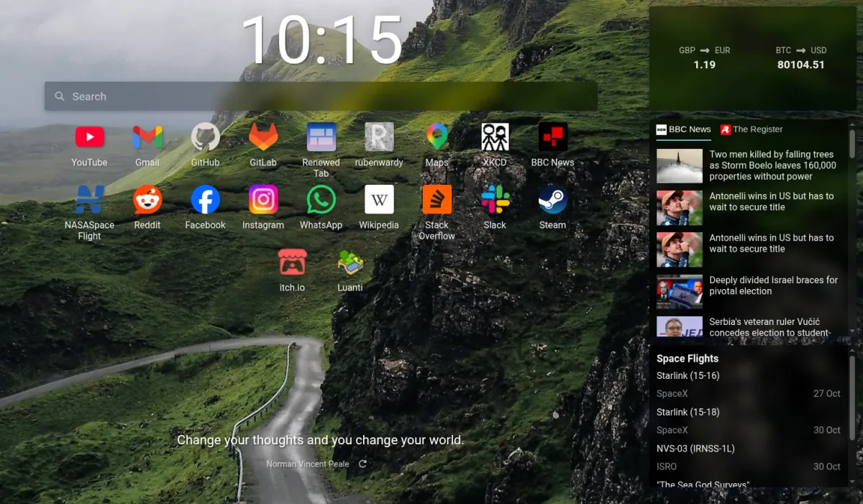
Task: Open the itch.io shortcut
Action: (x=292, y=270)
